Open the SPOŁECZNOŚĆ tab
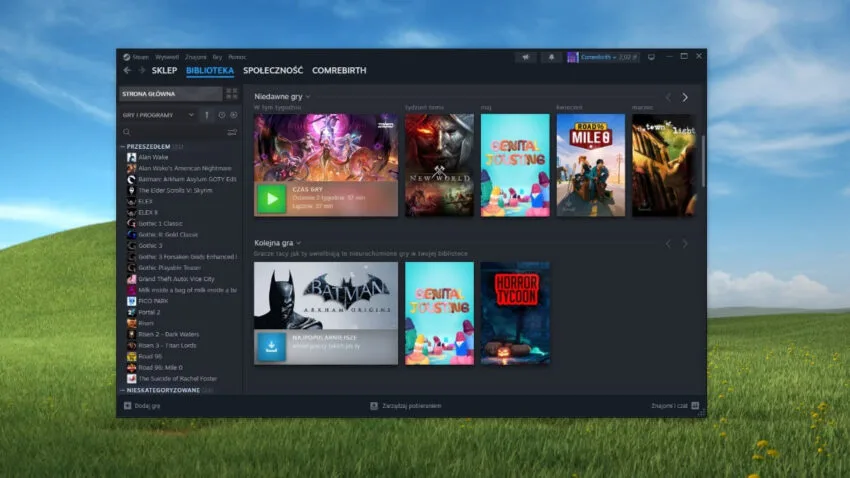850x478 pixels. click(x=273, y=70)
